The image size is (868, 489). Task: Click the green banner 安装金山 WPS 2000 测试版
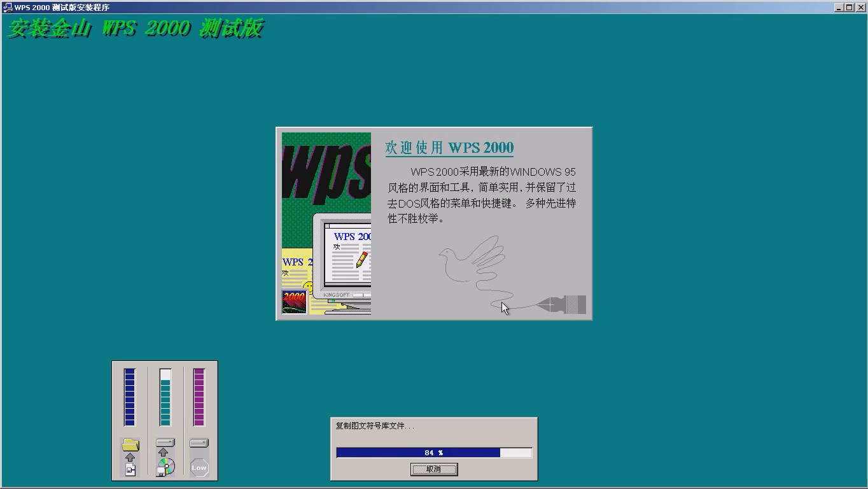point(135,29)
